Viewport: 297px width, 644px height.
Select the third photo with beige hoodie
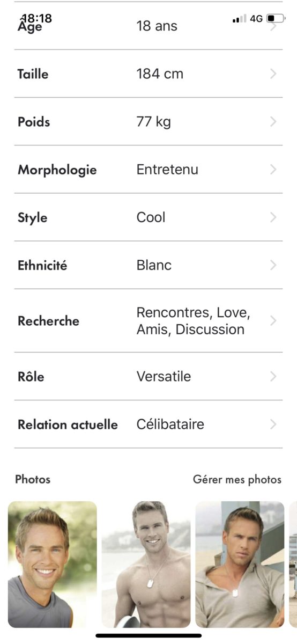(240, 565)
